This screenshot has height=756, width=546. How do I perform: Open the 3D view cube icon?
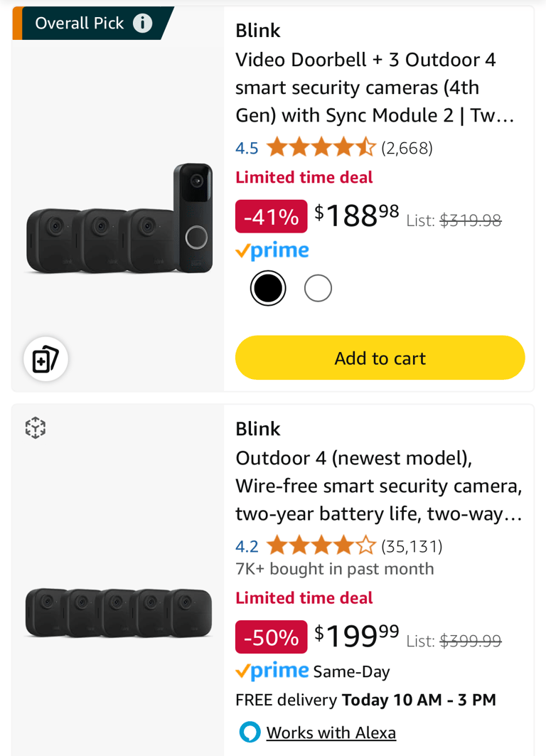click(35, 427)
